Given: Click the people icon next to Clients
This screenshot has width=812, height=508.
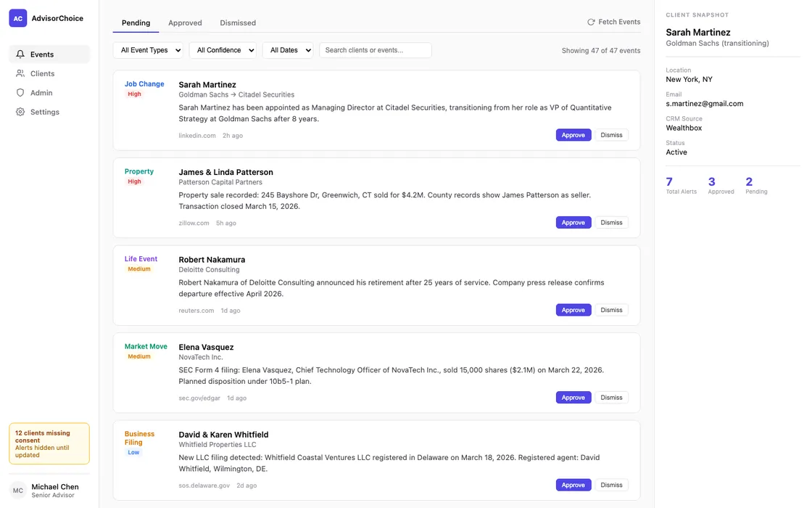Looking at the screenshot, I should [x=20, y=73].
